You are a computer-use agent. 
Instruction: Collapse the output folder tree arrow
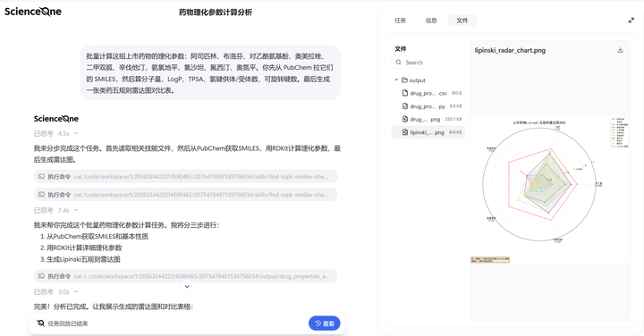(x=396, y=80)
